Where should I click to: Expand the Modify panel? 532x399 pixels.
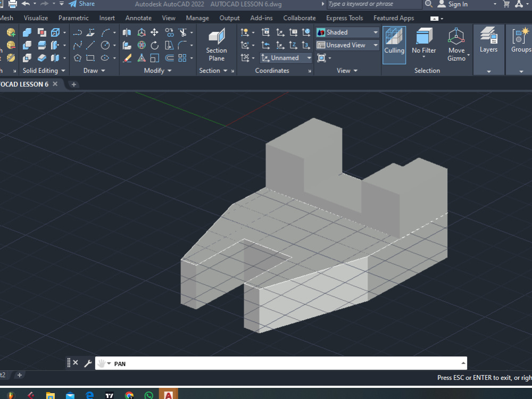pyautogui.click(x=158, y=71)
